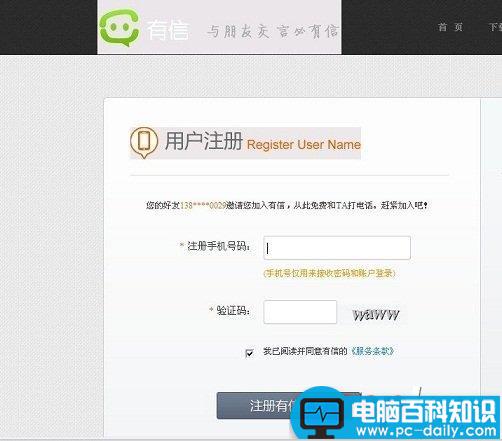Click the 验证码 captcha input box

(x=300, y=312)
